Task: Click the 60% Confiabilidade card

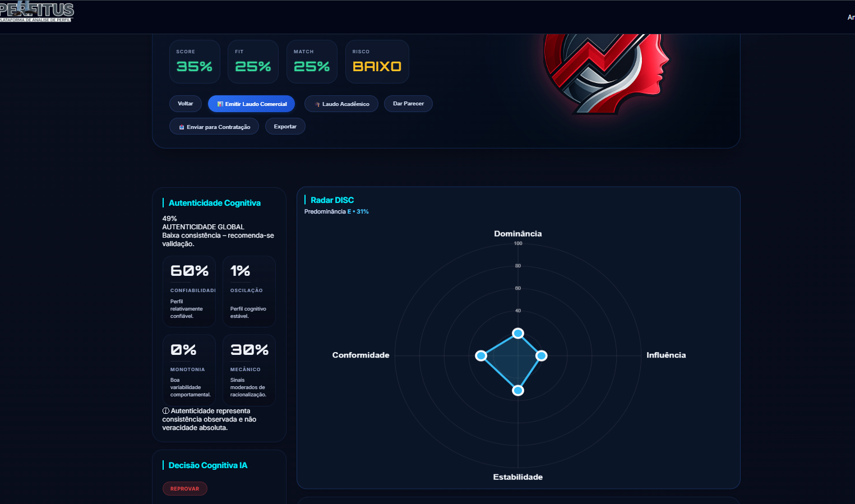Action: coord(189,292)
